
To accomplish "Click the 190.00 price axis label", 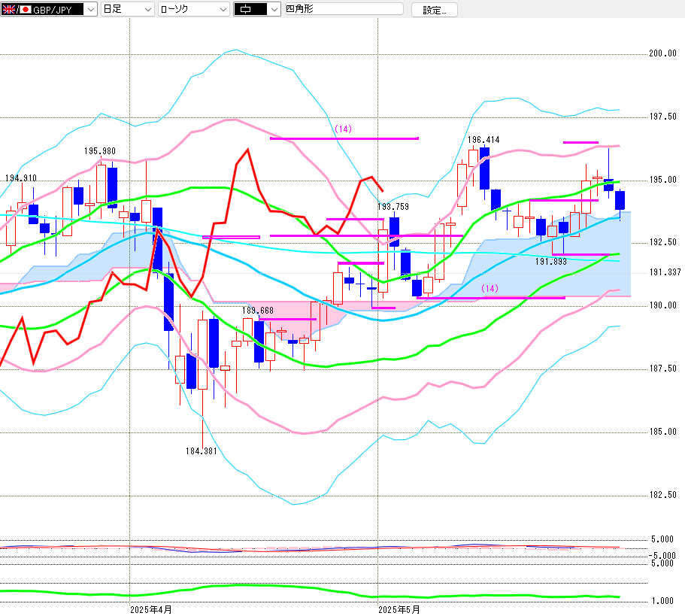I will click(x=662, y=305).
